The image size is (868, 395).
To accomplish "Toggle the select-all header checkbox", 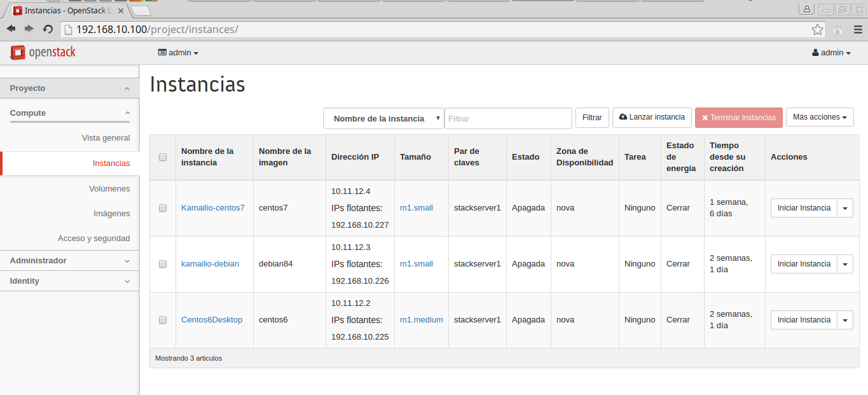I will pos(163,157).
